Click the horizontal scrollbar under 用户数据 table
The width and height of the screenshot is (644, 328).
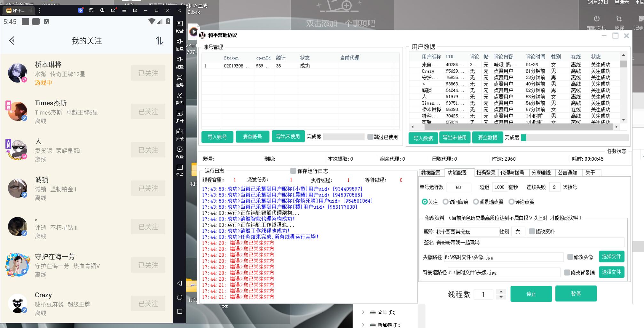click(x=512, y=127)
